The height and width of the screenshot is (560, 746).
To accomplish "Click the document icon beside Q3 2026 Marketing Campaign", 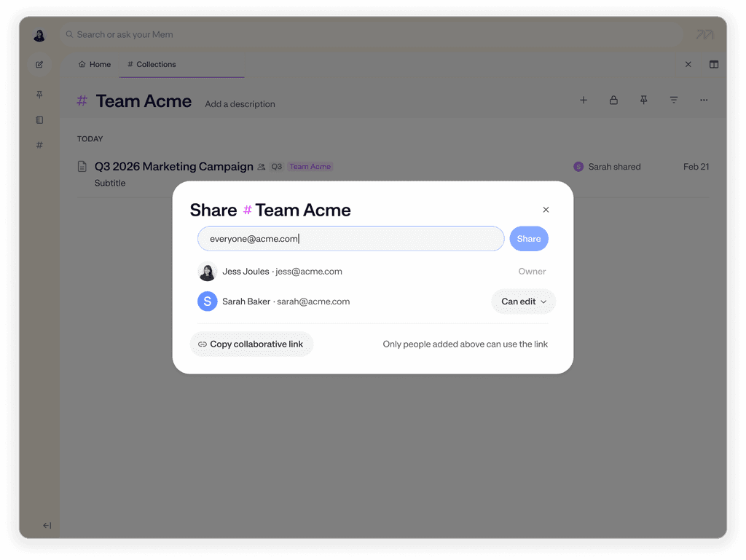I will pos(82,166).
